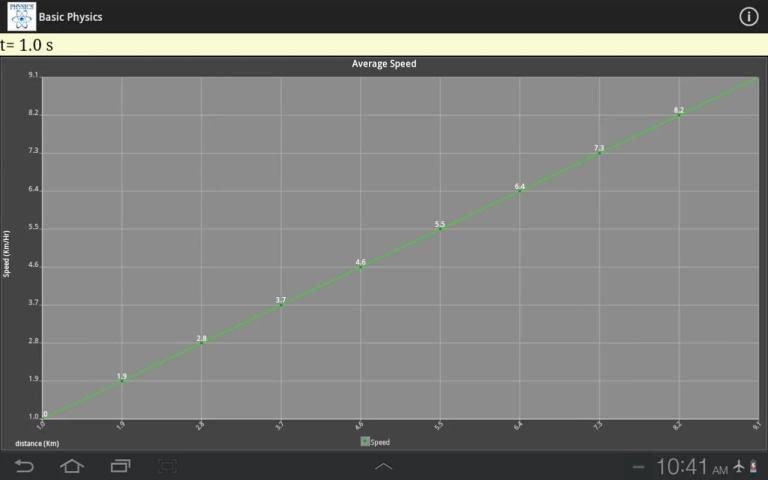
Task: Open the 10:41 AM clock panel
Action: click(692, 467)
